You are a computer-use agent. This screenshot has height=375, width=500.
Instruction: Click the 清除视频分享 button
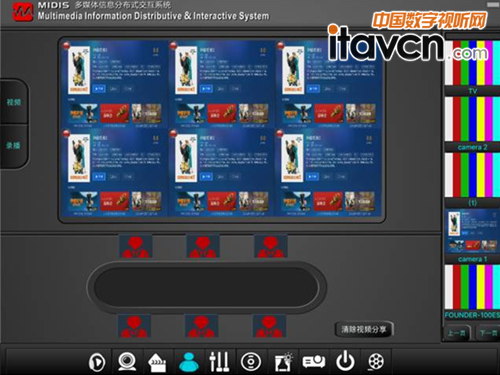coord(364,329)
